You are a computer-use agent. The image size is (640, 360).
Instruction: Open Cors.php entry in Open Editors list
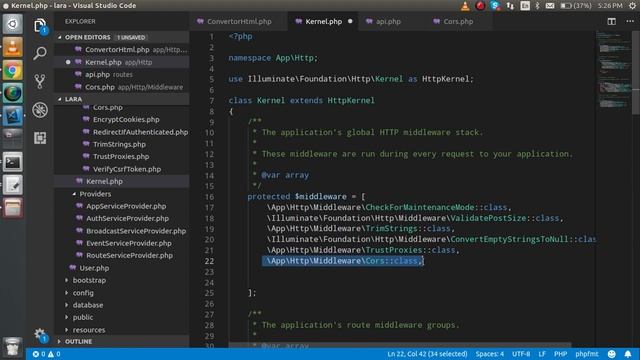pyautogui.click(x=122, y=87)
